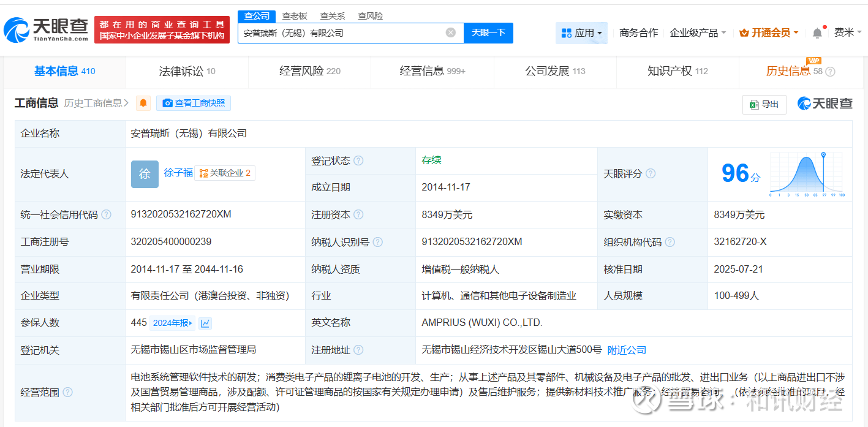Switch to the 基本信息 tab
This screenshot has width=868, height=427.
pos(64,71)
